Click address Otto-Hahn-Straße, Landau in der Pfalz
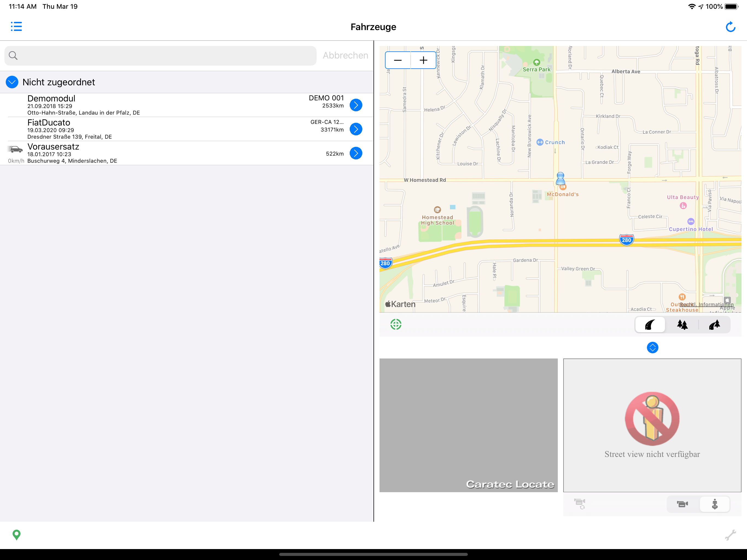Screen dimensions: 747x560 [83, 113]
